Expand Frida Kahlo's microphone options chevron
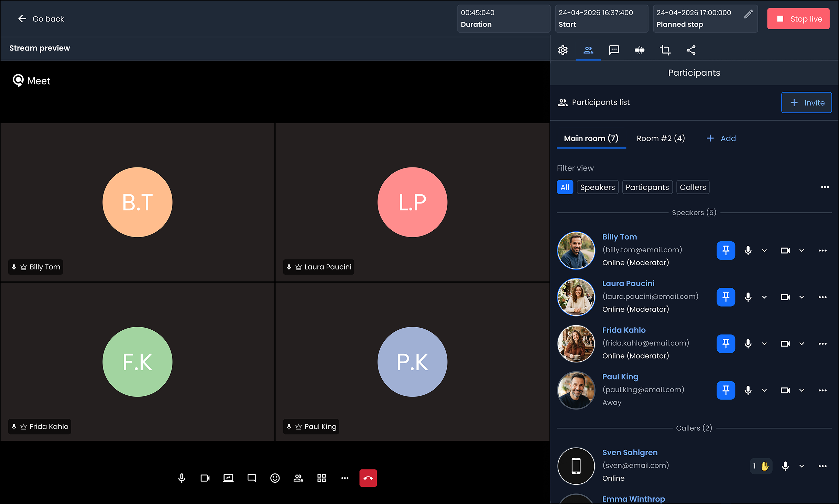 (764, 344)
